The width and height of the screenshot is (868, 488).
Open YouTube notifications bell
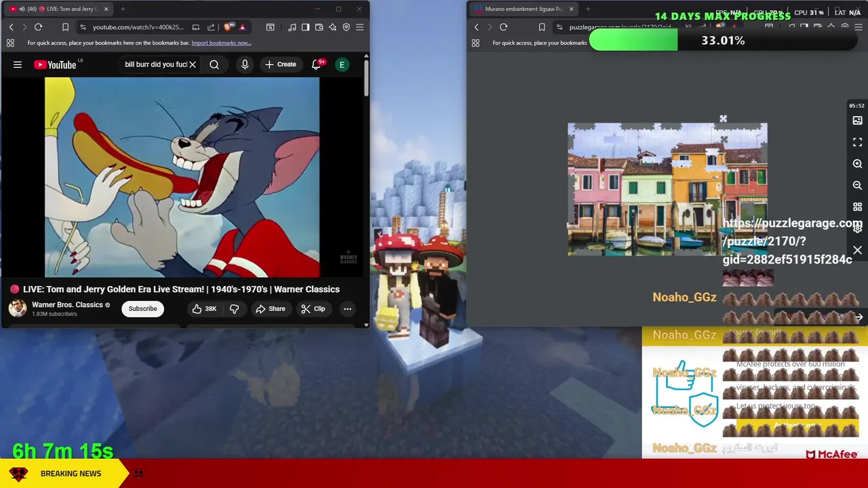[x=316, y=64]
